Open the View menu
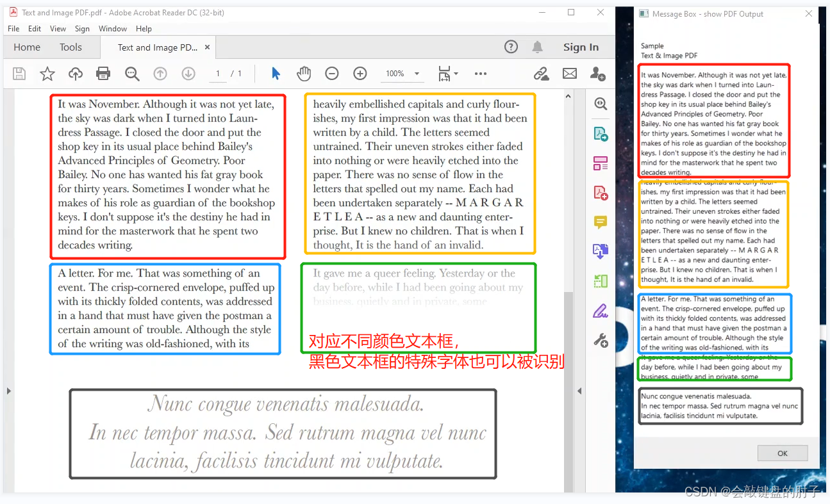 click(58, 29)
